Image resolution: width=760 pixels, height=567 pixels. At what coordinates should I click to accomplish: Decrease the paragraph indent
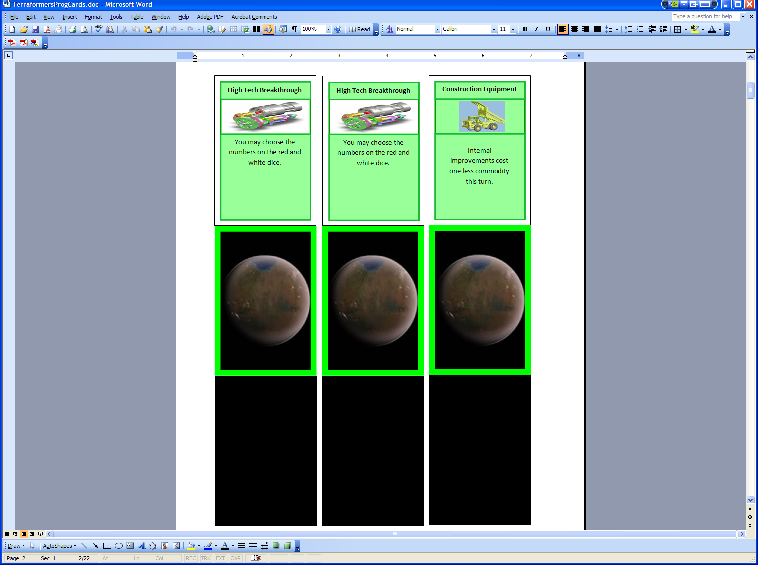[652, 29]
